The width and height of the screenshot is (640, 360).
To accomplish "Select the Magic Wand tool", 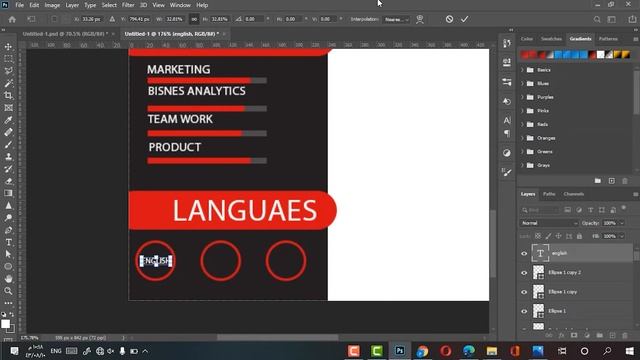I will (x=8, y=83).
